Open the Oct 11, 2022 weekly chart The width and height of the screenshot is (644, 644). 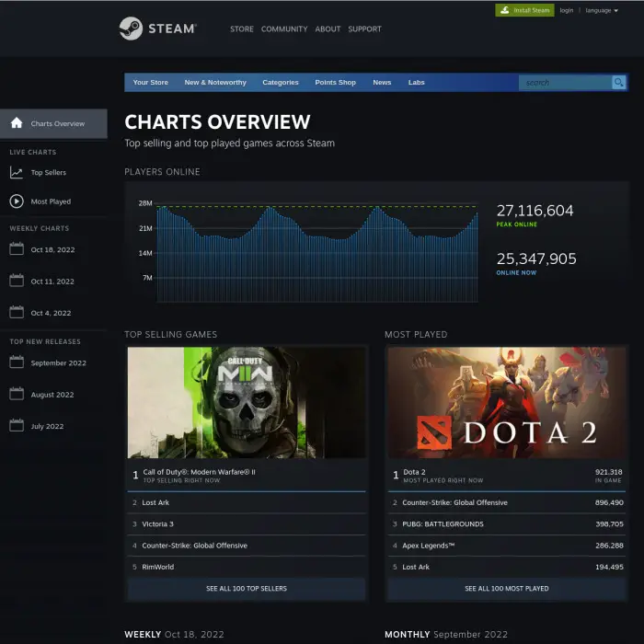tap(52, 282)
